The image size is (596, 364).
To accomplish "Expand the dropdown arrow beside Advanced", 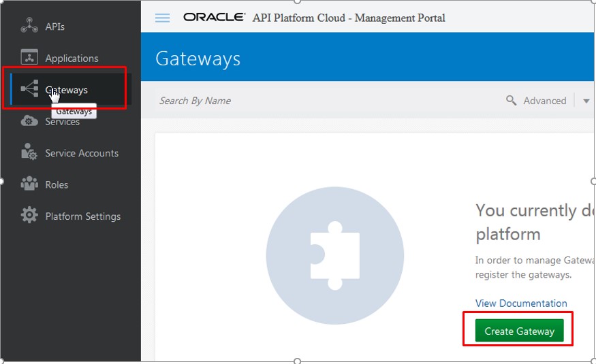I will pos(586,101).
